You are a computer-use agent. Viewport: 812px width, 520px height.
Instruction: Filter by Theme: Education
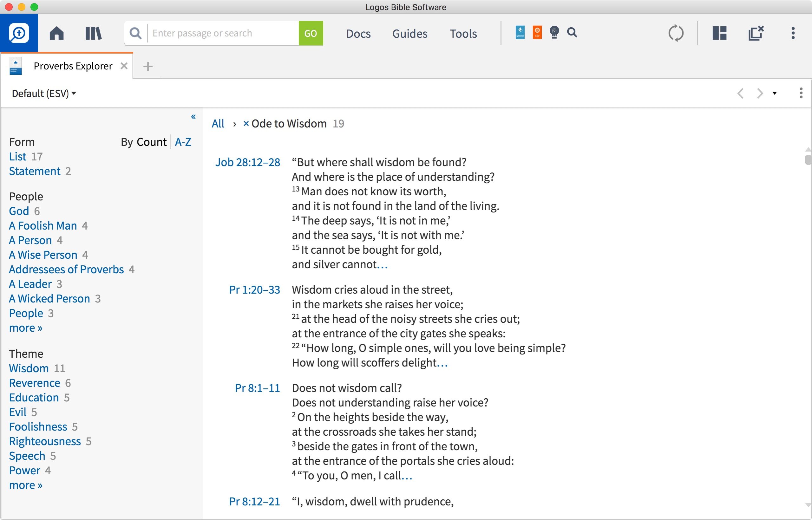pyautogui.click(x=34, y=397)
